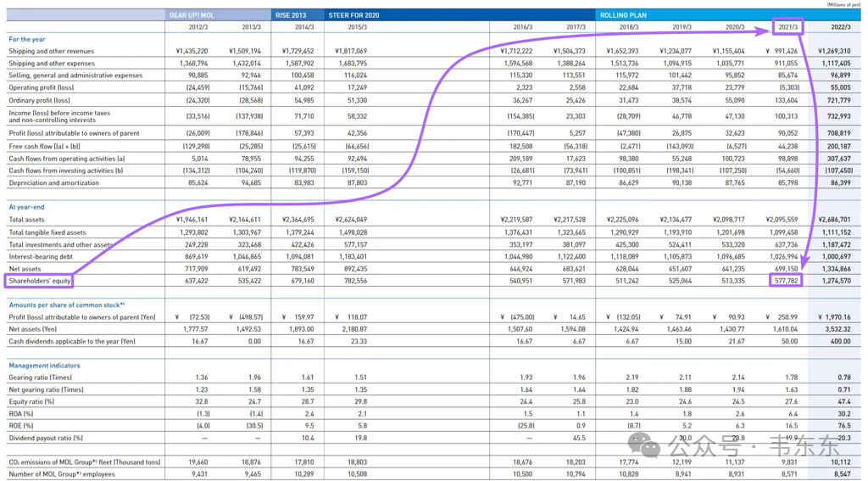Select the STEER FOR 2020 header

point(353,15)
